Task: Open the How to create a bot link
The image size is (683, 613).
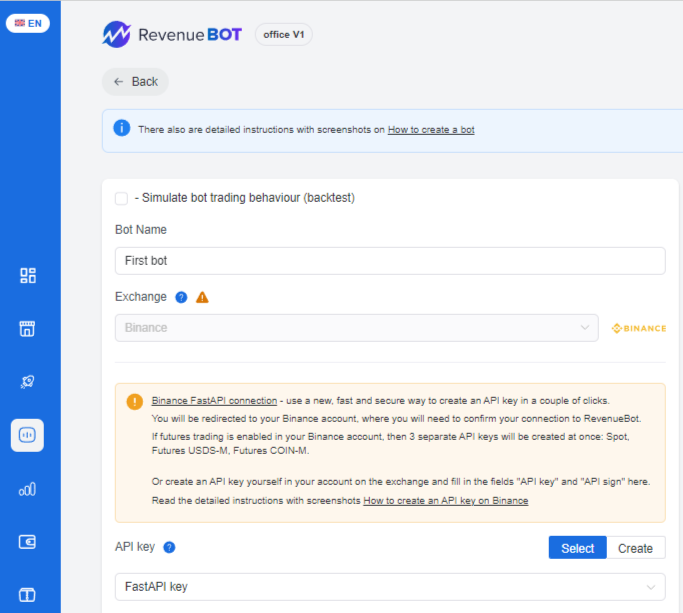Action: click(x=431, y=129)
